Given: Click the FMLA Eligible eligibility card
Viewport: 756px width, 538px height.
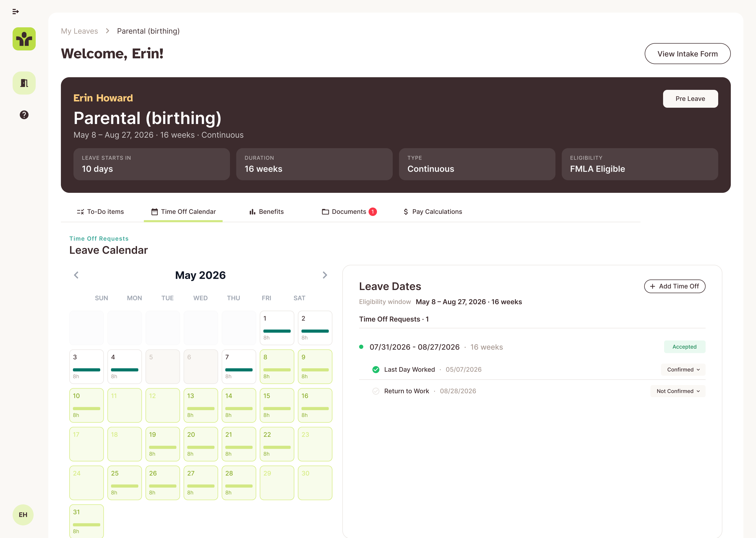Looking at the screenshot, I should coord(639,164).
